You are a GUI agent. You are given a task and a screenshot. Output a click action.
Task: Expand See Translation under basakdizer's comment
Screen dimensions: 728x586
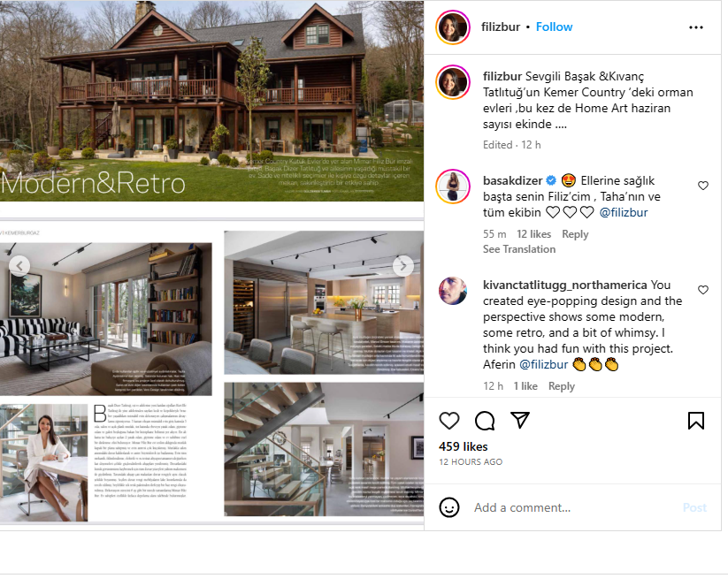tap(519, 248)
